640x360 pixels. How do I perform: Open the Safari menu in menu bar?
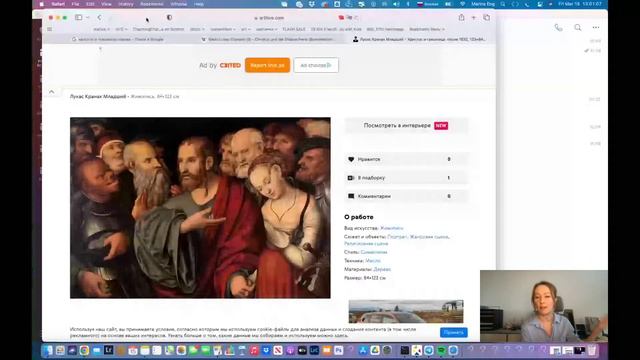(58, 4)
